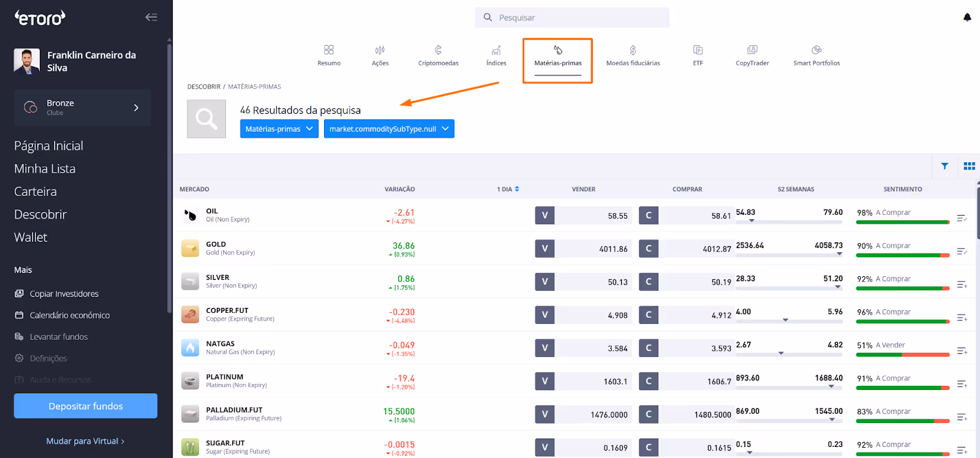Click the SUGAR.FUT instrument icon
Image resolution: width=980 pixels, height=458 pixels.
point(190,447)
